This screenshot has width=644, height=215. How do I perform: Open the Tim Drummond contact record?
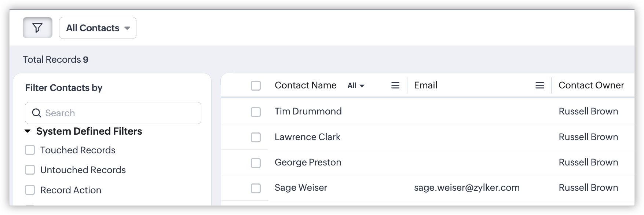click(308, 111)
